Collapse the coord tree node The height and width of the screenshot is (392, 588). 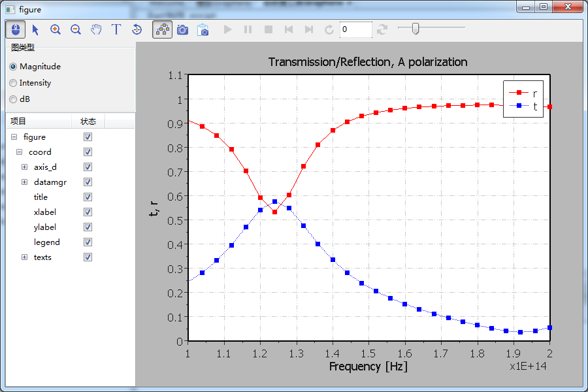coord(20,152)
